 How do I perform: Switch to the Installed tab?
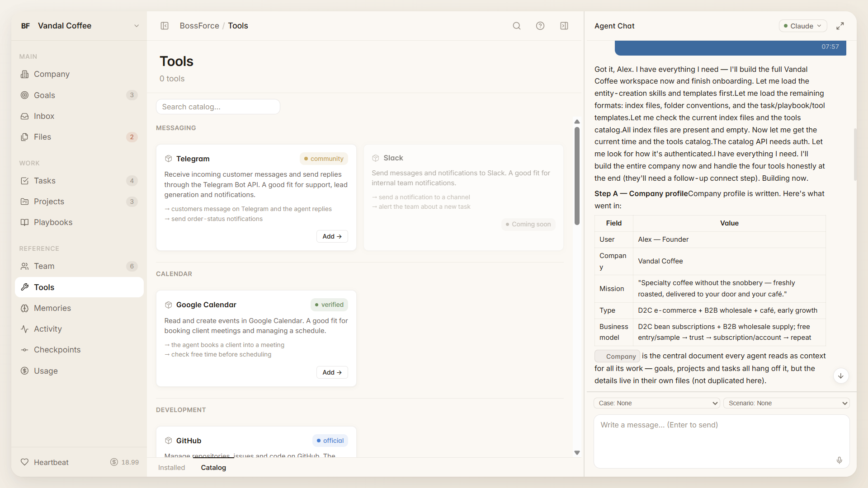point(172,468)
